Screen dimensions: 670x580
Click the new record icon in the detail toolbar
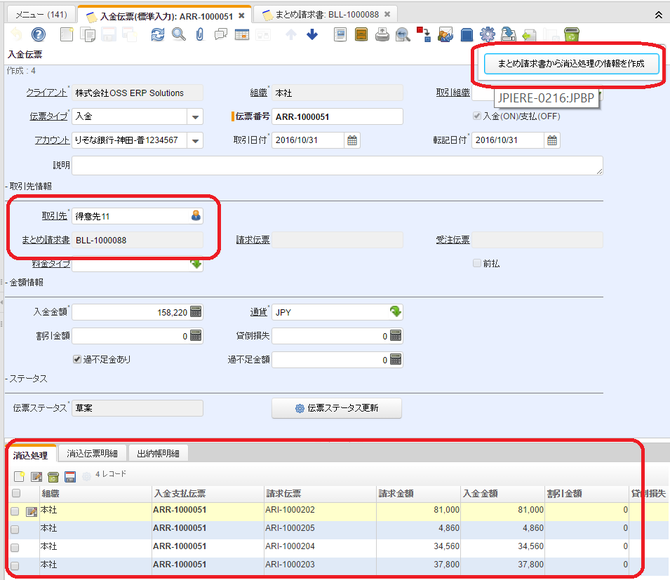click(x=19, y=476)
